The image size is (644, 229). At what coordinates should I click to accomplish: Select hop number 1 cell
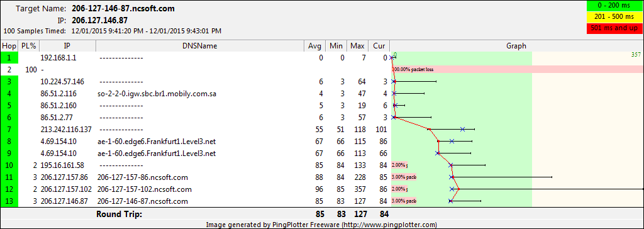point(9,58)
